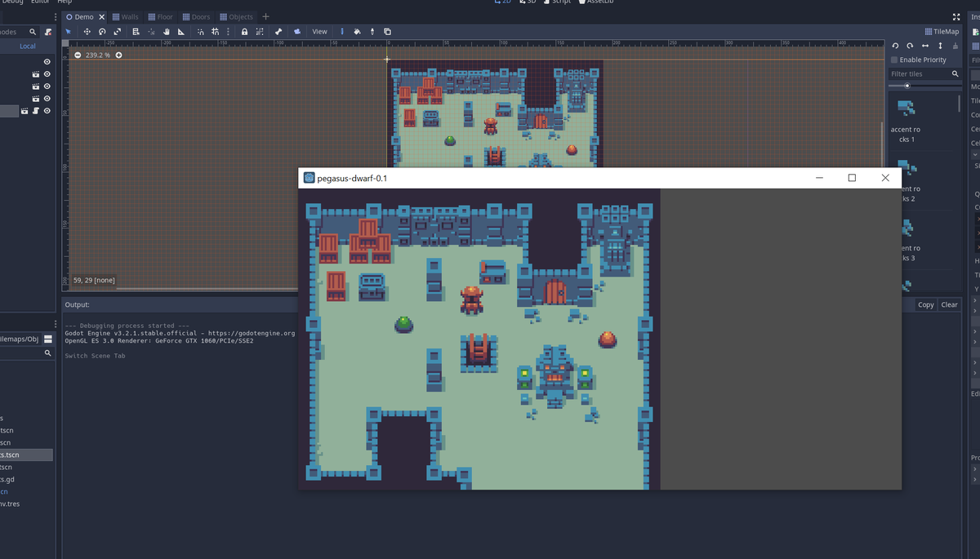Open the Doors scene tab
This screenshot has width=980, height=559.
[196, 16]
